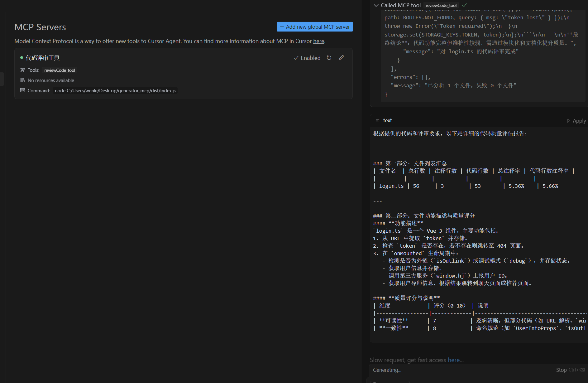588x383 pixels.
Task: Refresh the 代码评审工具 MCP server
Action: pyautogui.click(x=329, y=58)
